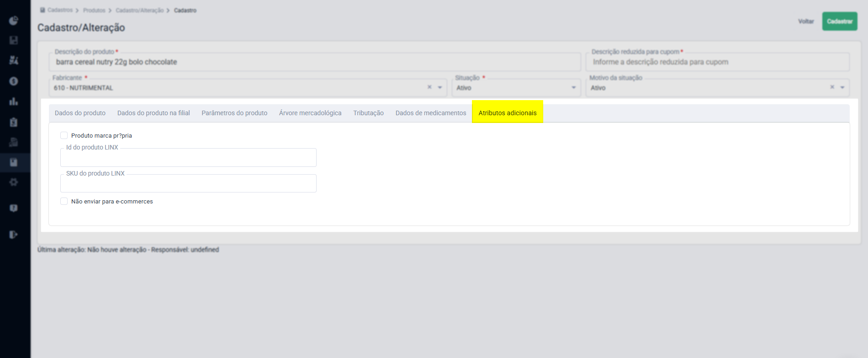
Task: Expand the Motivo da situação dropdown arrow
Action: pyautogui.click(x=842, y=87)
